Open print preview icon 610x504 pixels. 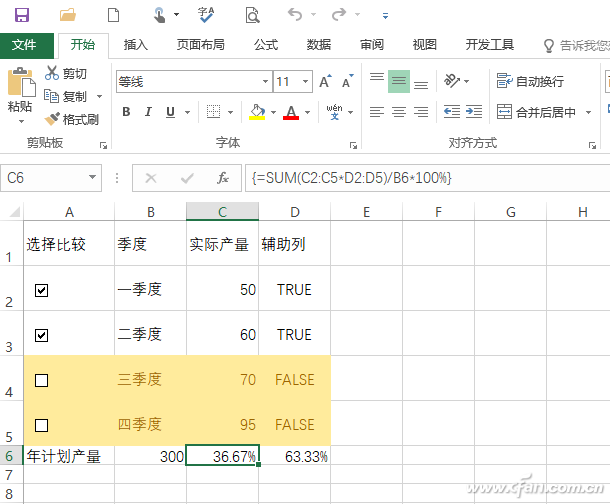tap(252, 15)
